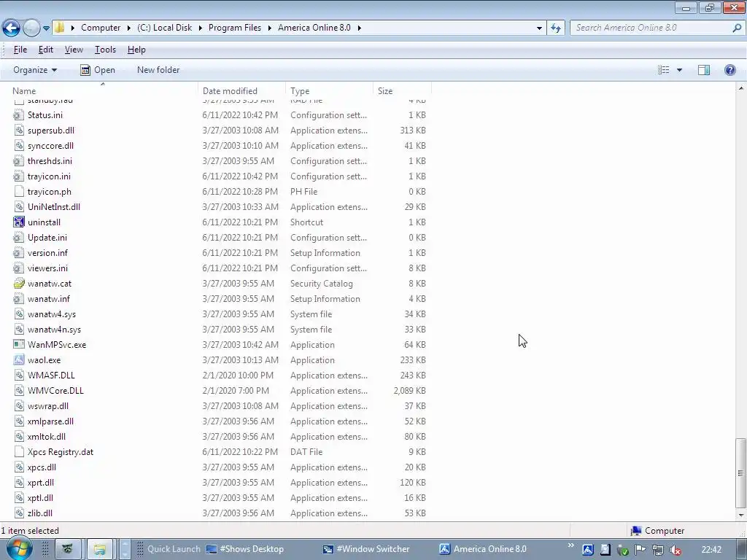This screenshot has height=560, width=747.
Task: Select the version.inf file icon
Action: click(18, 253)
